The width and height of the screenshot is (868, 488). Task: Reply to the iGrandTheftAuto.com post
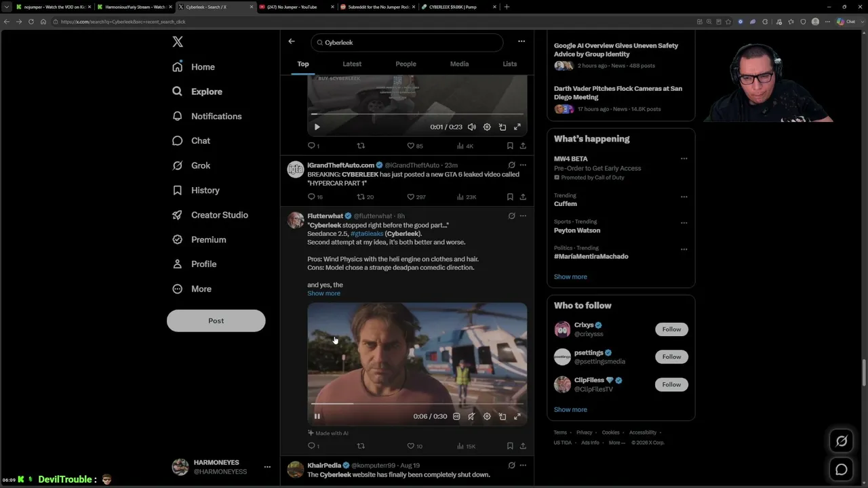312,197
